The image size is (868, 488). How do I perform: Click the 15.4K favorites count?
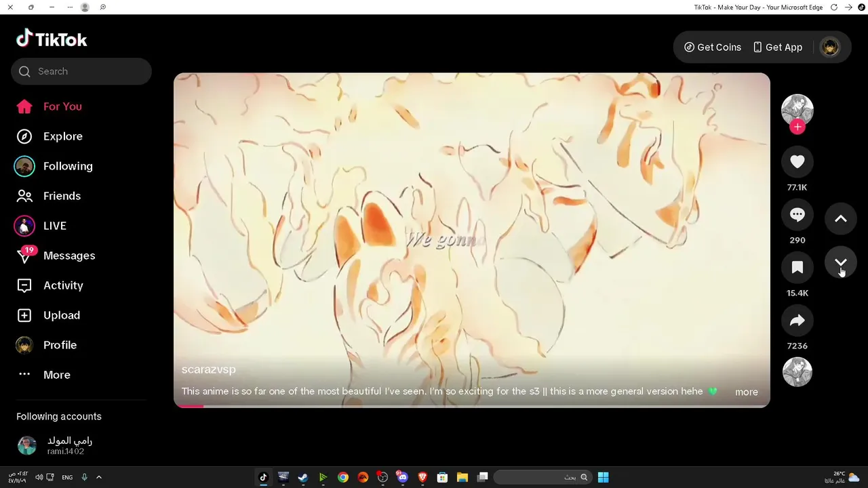(x=797, y=293)
